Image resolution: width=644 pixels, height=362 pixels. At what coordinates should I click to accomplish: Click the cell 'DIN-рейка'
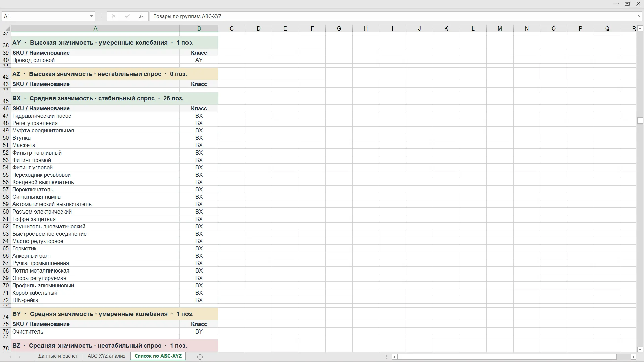pos(95,300)
